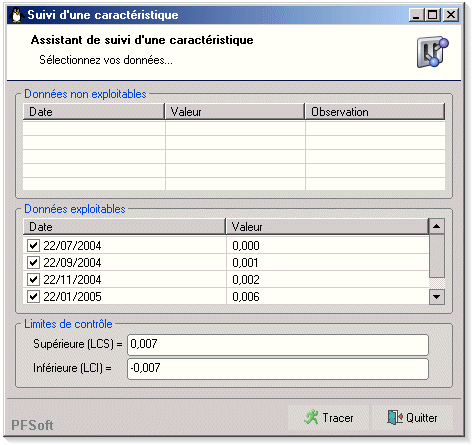This screenshot has height=445, width=473.
Task: Click the wizard switch icon in the header
Action: click(x=433, y=52)
